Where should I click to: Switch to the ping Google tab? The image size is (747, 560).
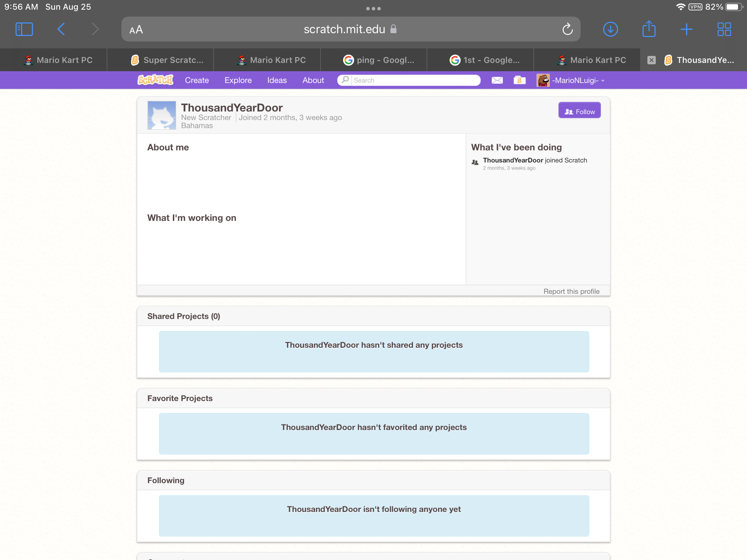pos(373,60)
